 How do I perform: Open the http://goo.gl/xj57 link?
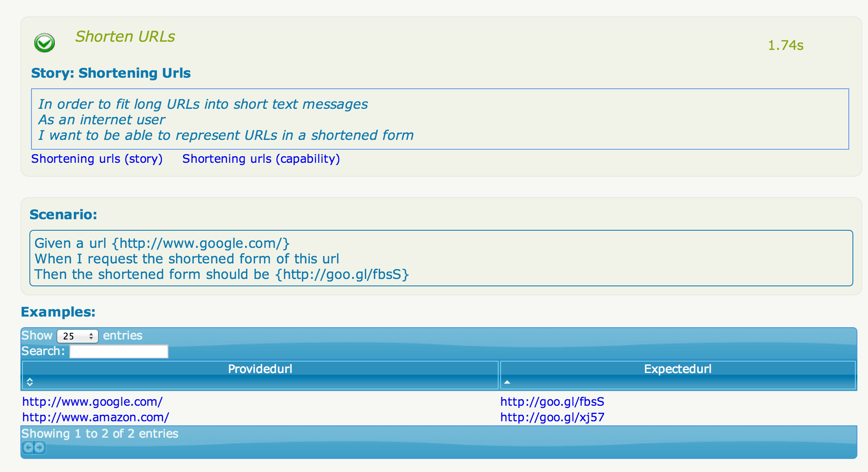(x=552, y=417)
